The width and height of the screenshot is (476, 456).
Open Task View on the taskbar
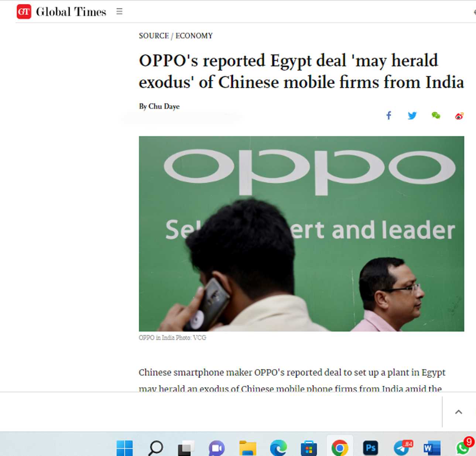186,448
